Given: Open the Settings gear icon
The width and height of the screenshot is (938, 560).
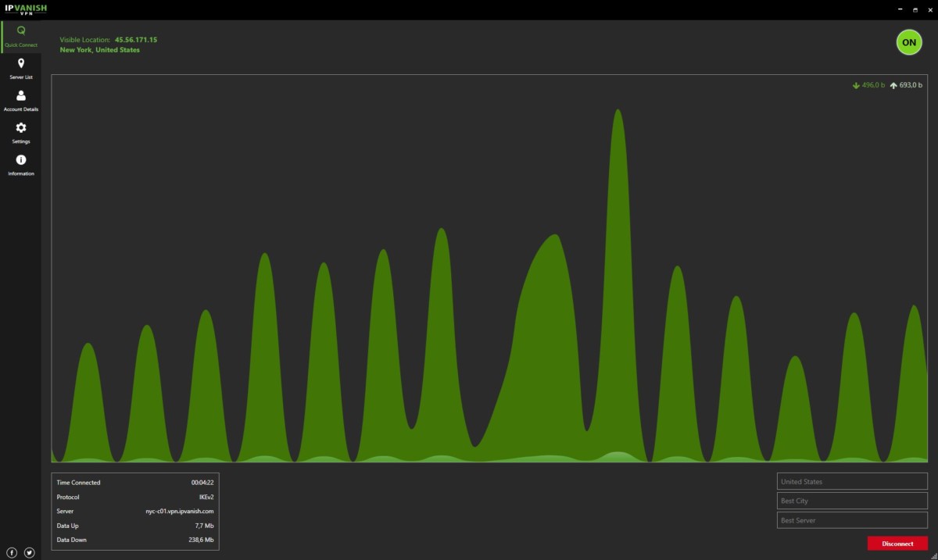Looking at the screenshot, I should pos(21,127).
